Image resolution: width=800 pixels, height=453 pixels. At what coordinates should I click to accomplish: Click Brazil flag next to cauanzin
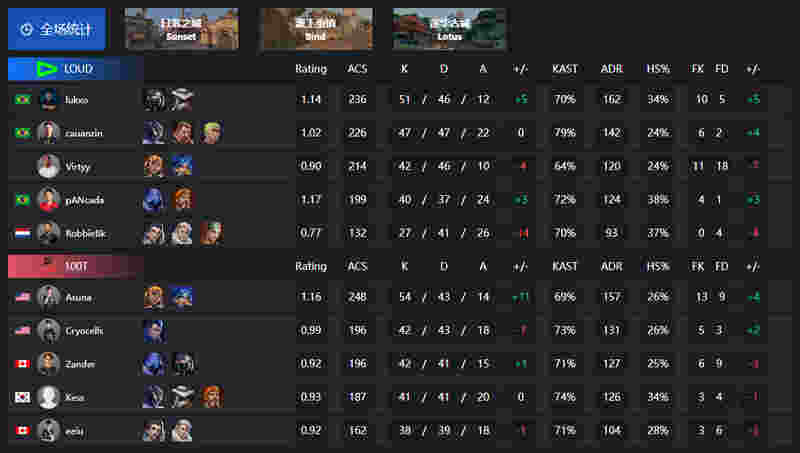point(22,133)
